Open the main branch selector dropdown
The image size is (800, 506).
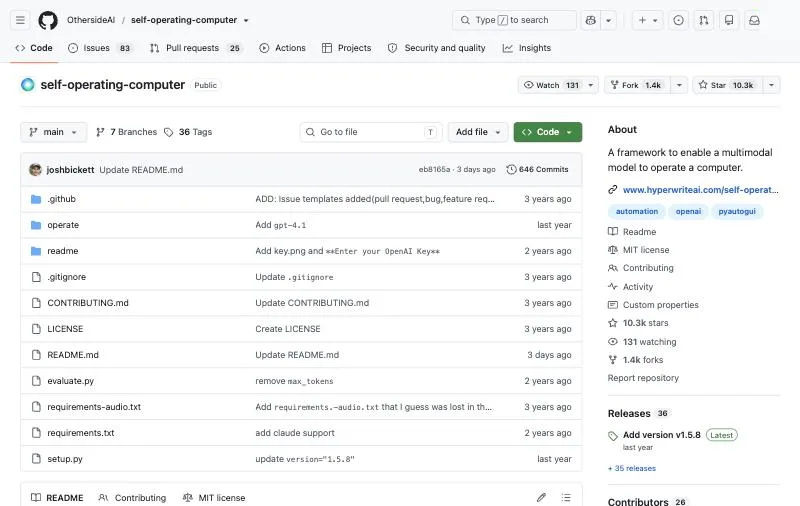pos(54,132)
